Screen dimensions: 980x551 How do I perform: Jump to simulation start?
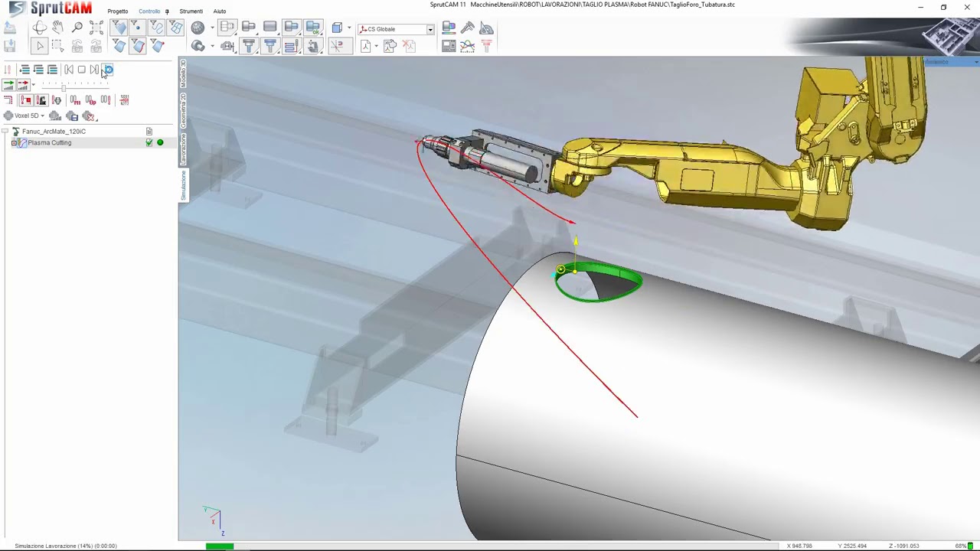(x=69, y=70)
